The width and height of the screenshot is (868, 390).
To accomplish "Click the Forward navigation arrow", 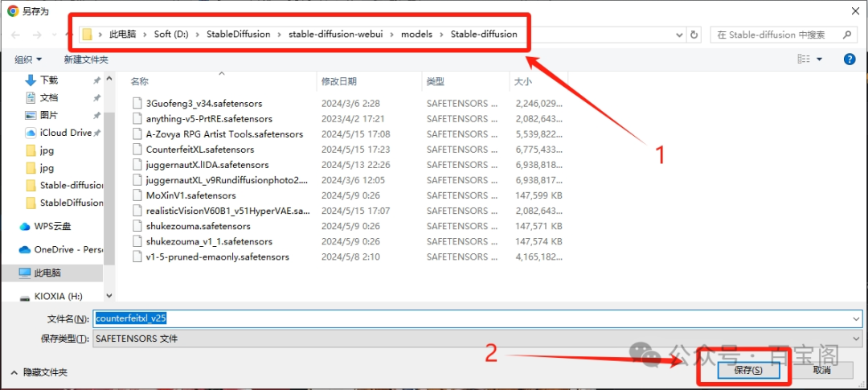I will point(36,35).
